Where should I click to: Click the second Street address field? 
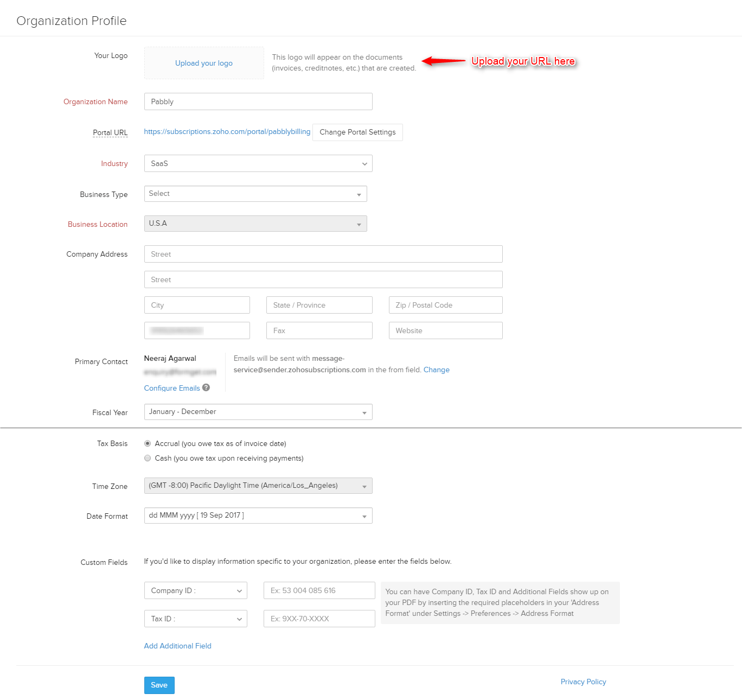pyautogui.click(x=323, y=279)
